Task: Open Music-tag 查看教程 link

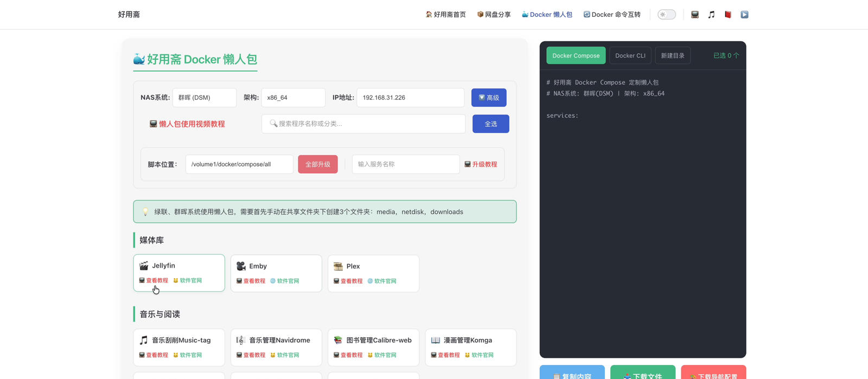Action: (x=154, y=355)
